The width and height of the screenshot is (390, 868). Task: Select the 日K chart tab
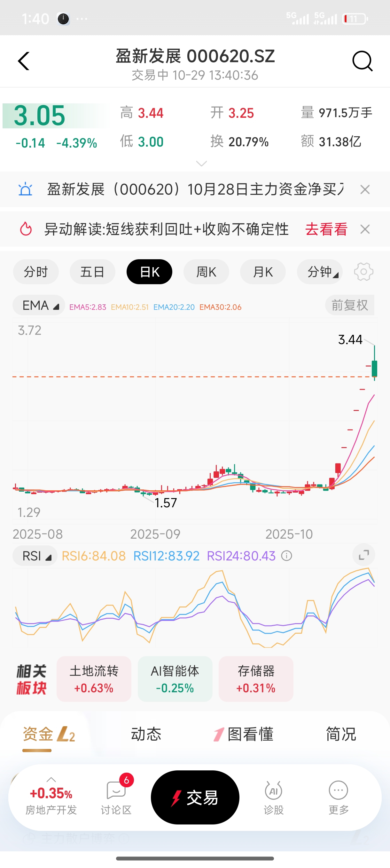[x=149, y=272]
